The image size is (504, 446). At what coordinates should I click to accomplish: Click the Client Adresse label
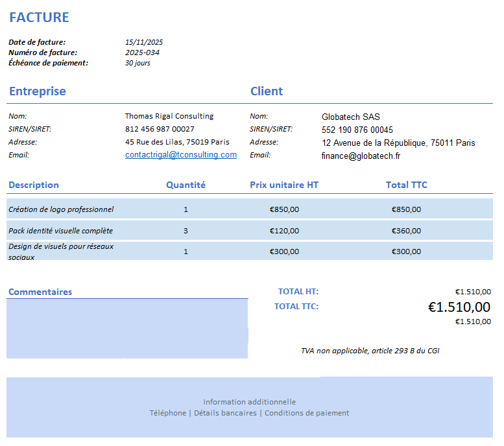click(264, 142)
